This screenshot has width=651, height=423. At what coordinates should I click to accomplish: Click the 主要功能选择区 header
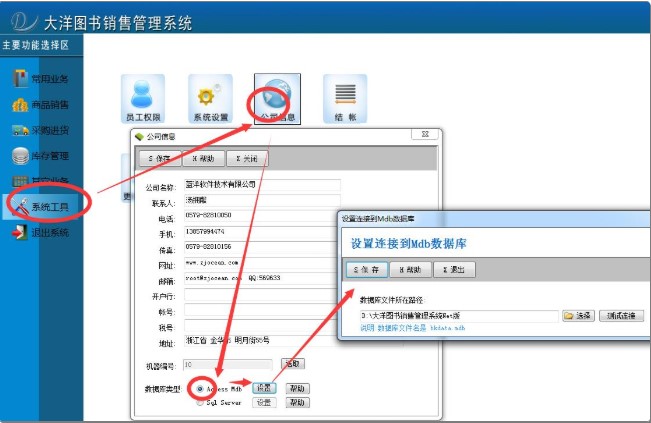36,45
